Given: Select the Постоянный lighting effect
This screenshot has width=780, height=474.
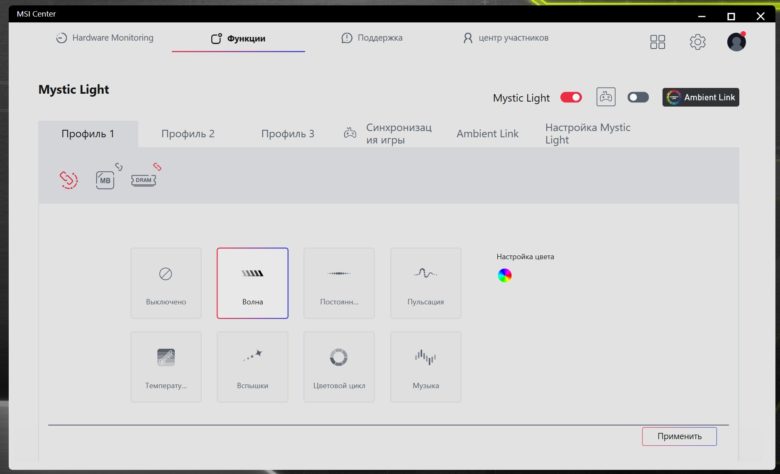Looking at the screenshot, I should [x=339, y=283].
